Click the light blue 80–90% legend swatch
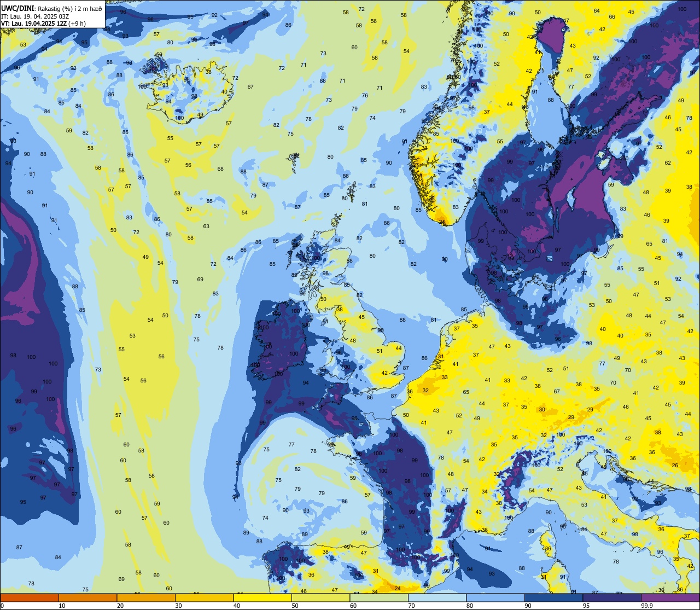Image resolution: width=700 pixels, height=610 pixels. pos(495,598)
